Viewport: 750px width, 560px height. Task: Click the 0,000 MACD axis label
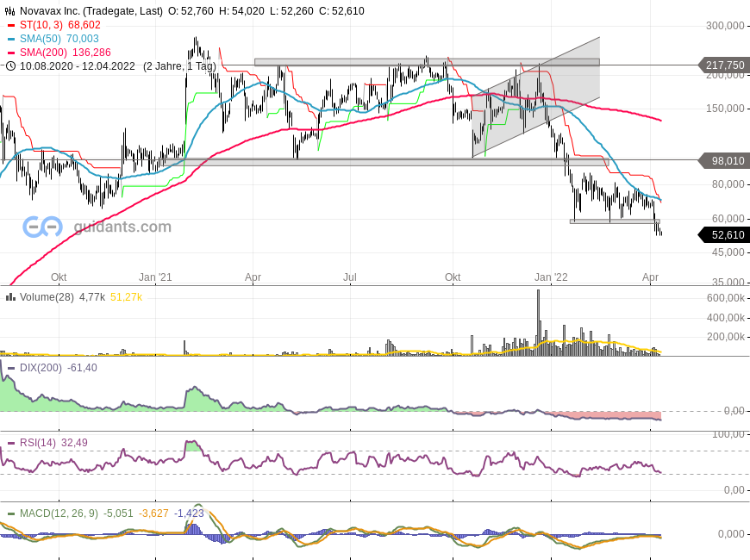click(731, 534)
